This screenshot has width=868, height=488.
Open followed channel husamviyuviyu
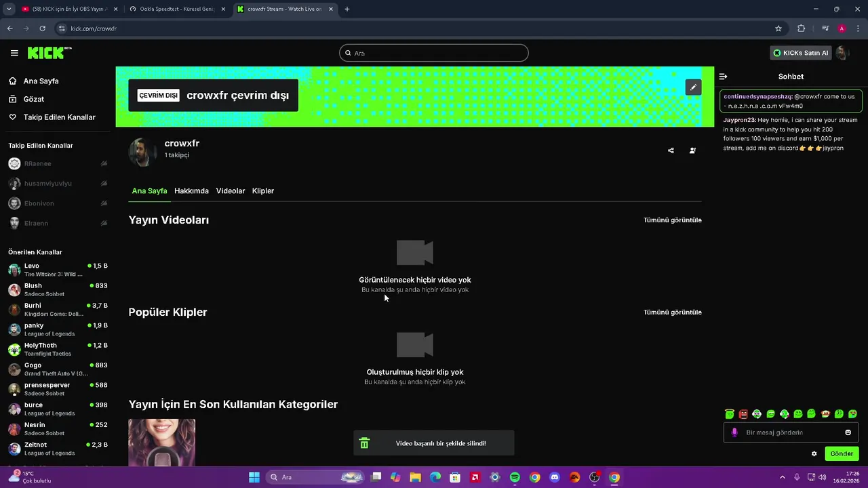pyautogui.click(x=58, y=184)
